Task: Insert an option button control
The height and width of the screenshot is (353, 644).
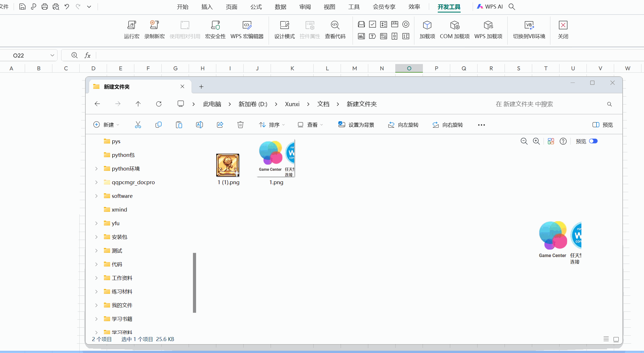Action: [x=406, y=24]
